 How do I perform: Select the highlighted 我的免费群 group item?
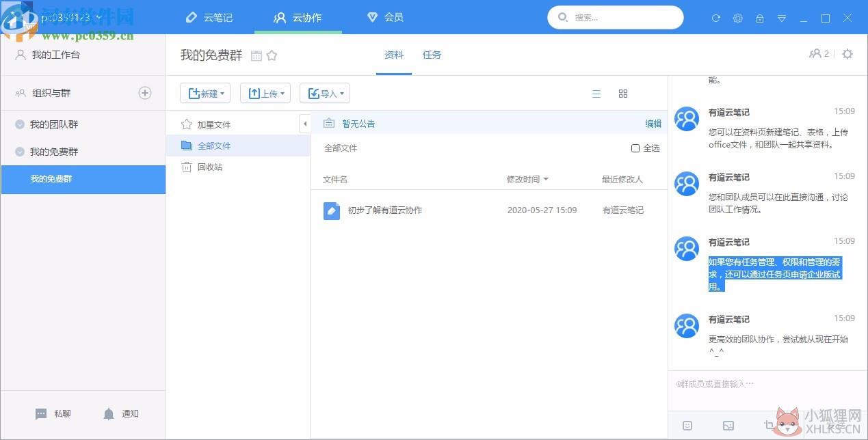point(83,179)
